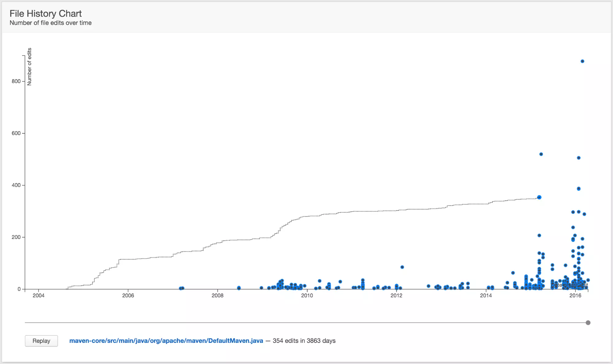Select the highest data point near 880 edits
Image resolution: width=613 pixels, height=364 pixels.
pyautogui.click(x=582, y=61)
